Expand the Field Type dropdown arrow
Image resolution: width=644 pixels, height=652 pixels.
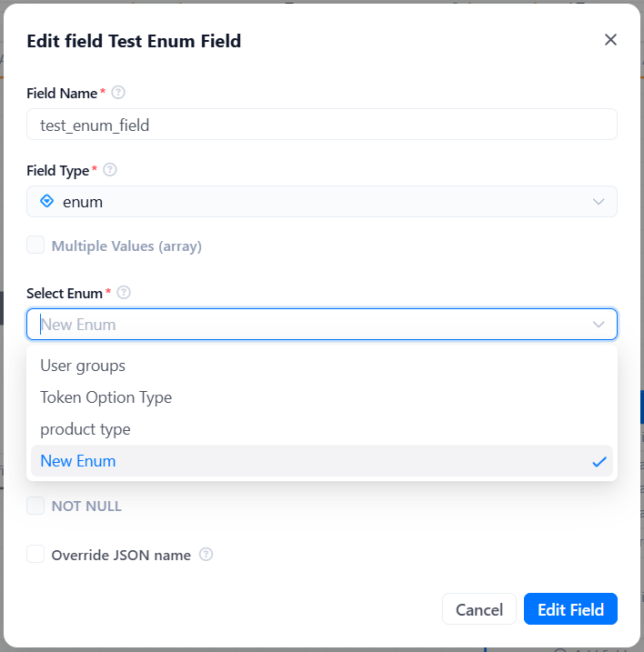click(599, 202)
